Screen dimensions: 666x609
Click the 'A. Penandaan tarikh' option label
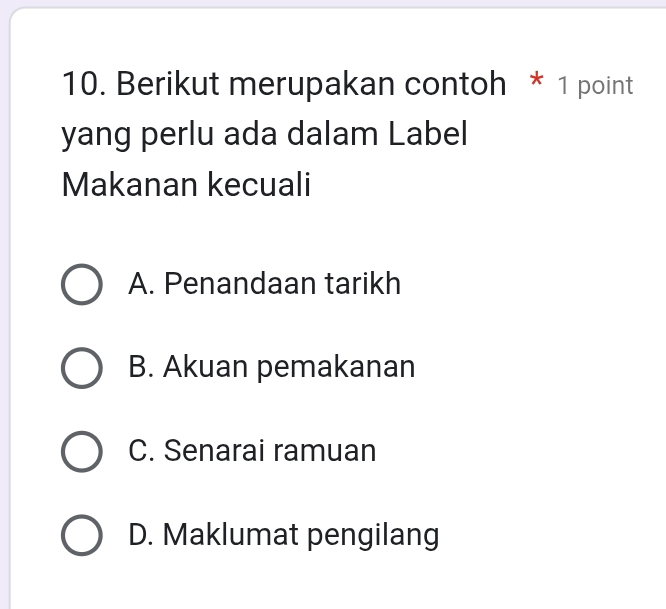(x=265, y=285)
